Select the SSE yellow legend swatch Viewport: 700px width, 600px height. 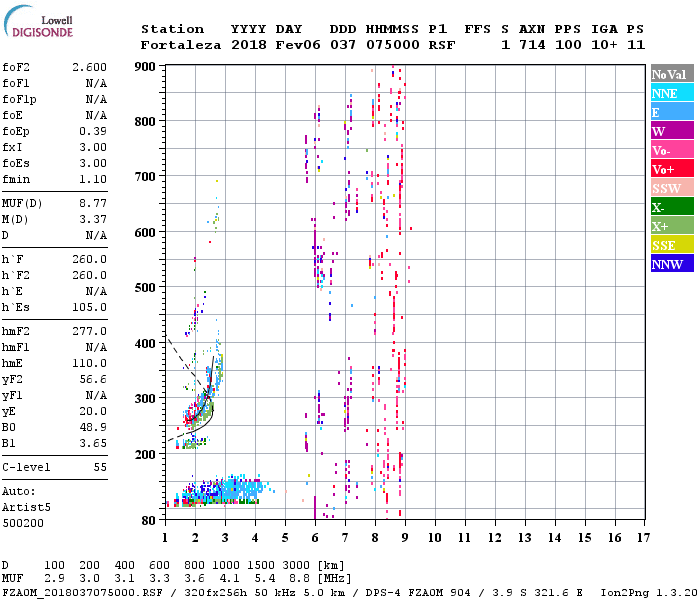pos(672,245)
